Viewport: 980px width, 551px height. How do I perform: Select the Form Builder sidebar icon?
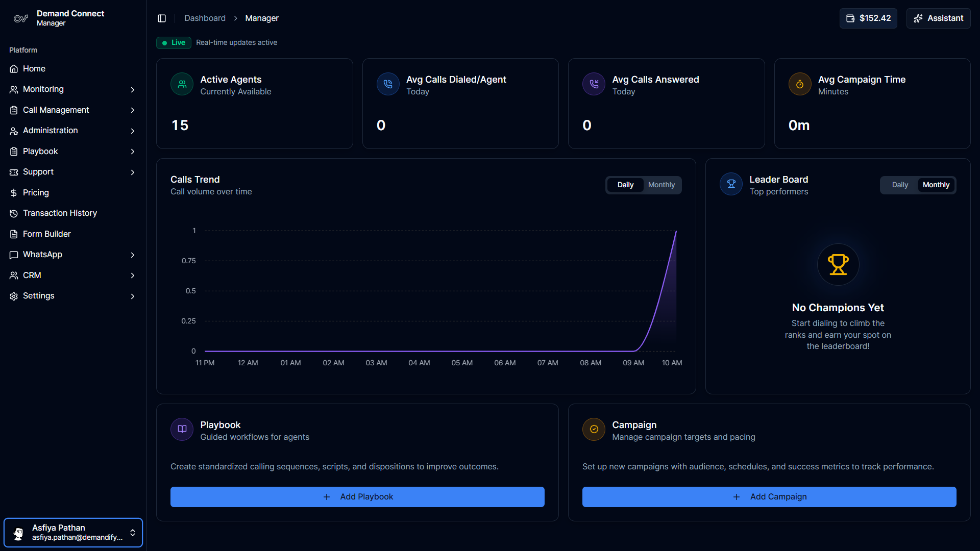(13, 234)
